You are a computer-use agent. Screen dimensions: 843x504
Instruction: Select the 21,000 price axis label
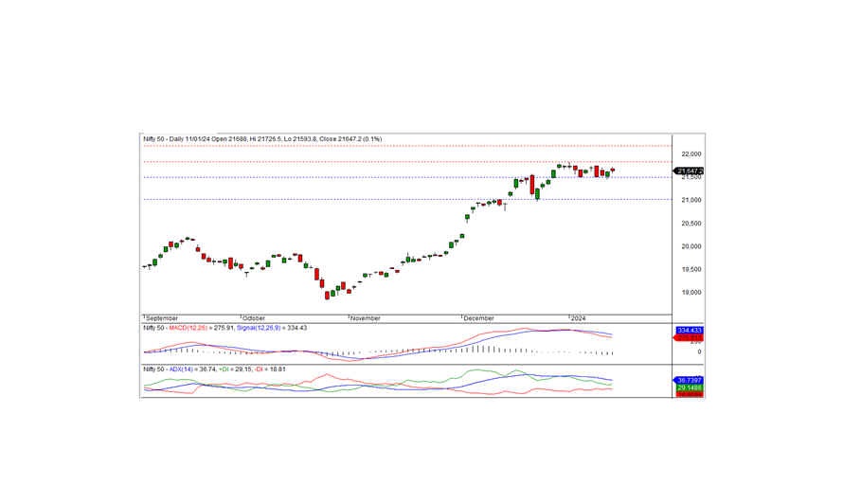click(691, 200)
